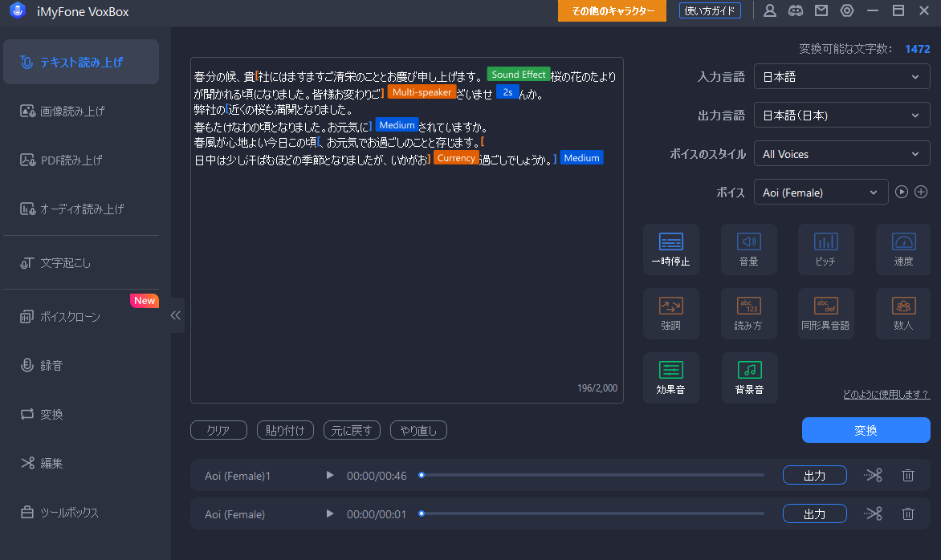Open the 効果音 sound effect tool
941x560 pixels.
pyautogui.click(x=671, y=378)
